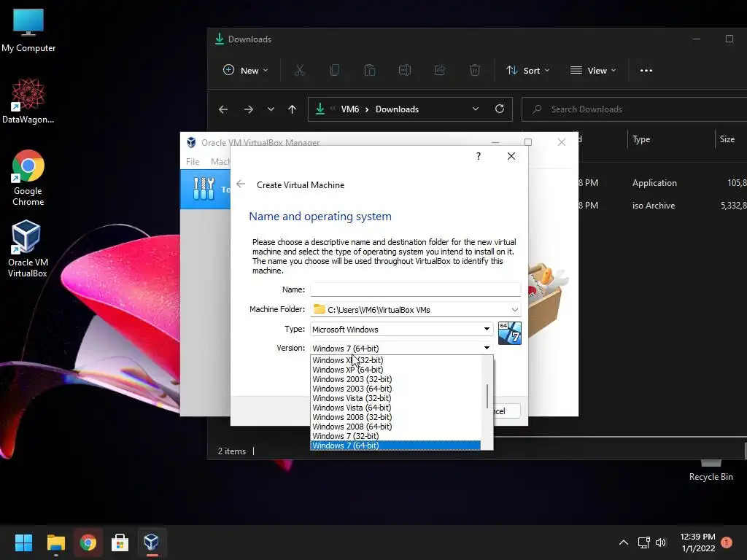
Task: Pick Windows Vista (64-bit) version
Action: point(395,408)
